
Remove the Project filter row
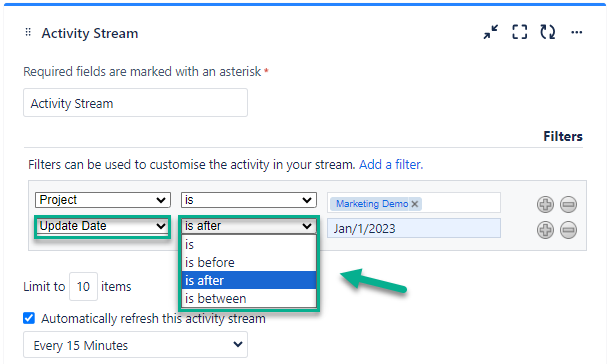point(568,204)
